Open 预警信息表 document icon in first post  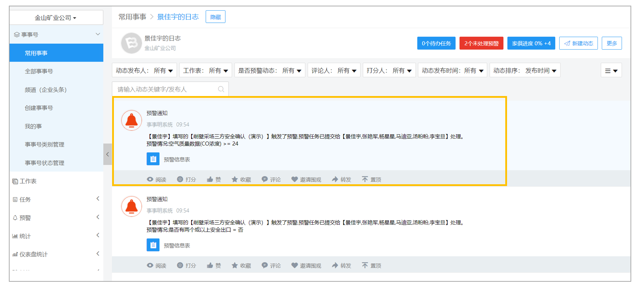click(x=153, y=159)
